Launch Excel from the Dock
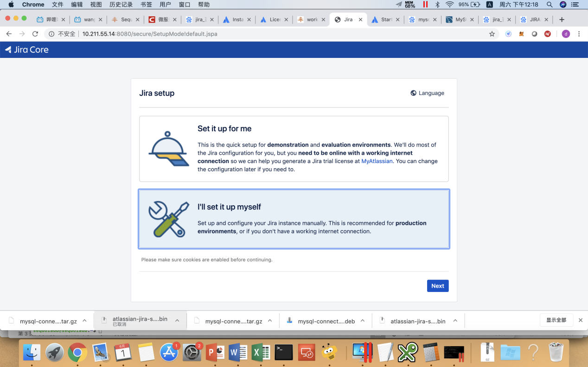 coord(261,353)
